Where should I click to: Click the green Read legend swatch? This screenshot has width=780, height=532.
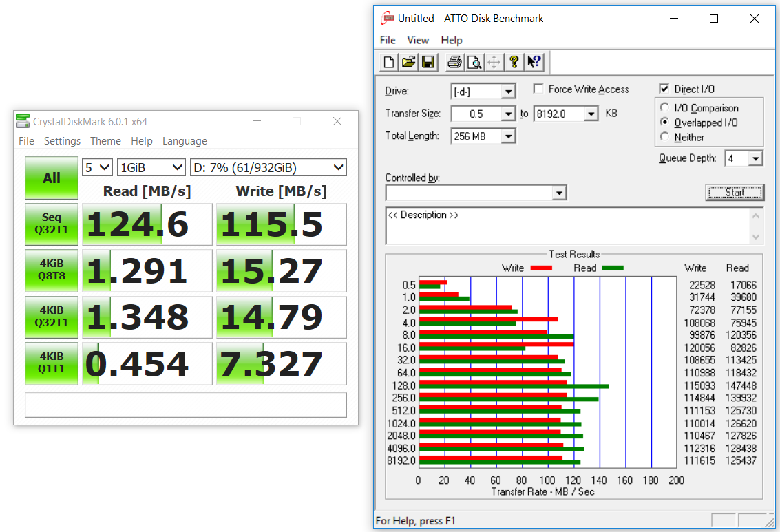[x=613, y=268]
